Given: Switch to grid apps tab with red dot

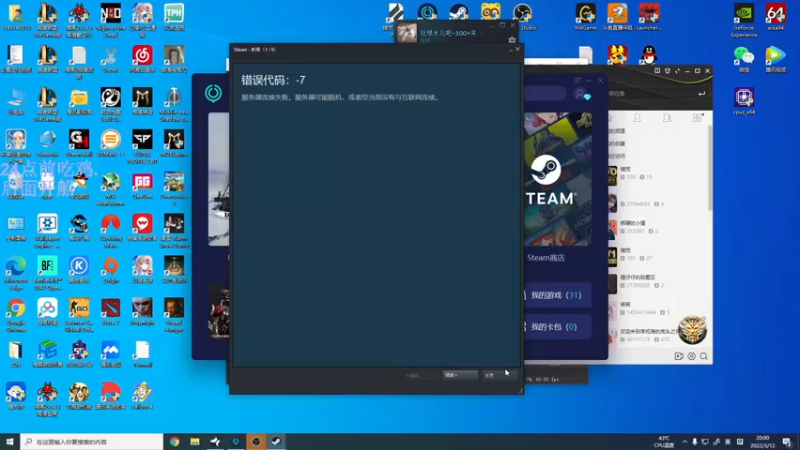Looking at the screenshot, I should (x=697, y=118).
